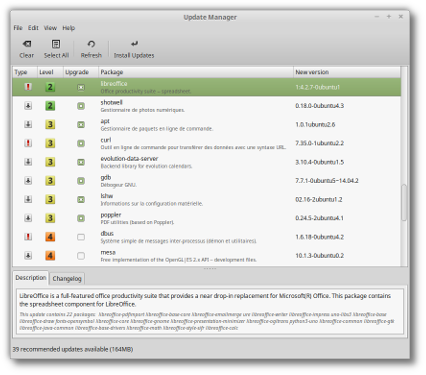The height and width of the screenshot is (375, 426).
Task: Click the level 3 badge for apt
Action: pos(50,125)
